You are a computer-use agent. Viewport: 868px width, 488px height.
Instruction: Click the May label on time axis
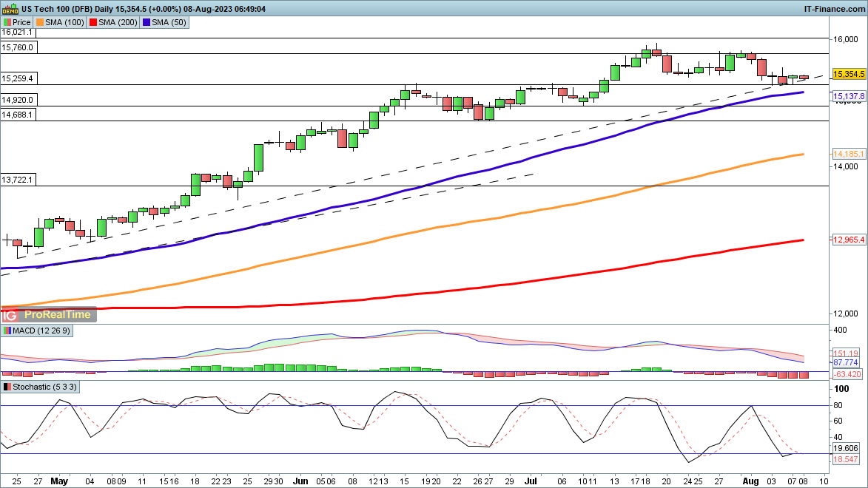(59, 481)
